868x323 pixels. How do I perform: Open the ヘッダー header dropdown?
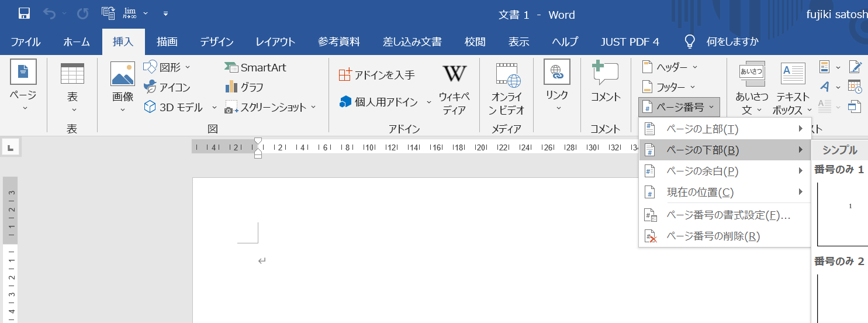pos(670,67)
